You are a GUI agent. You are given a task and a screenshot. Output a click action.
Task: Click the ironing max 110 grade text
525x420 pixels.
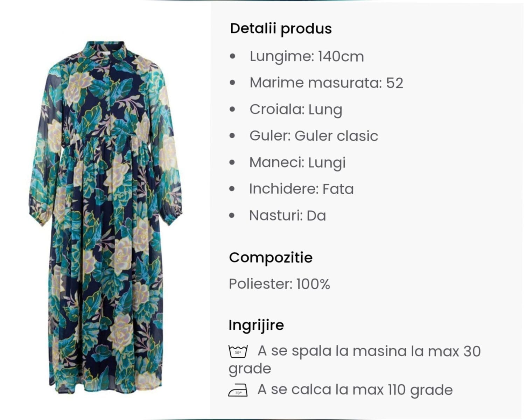[x=355, y=390]
